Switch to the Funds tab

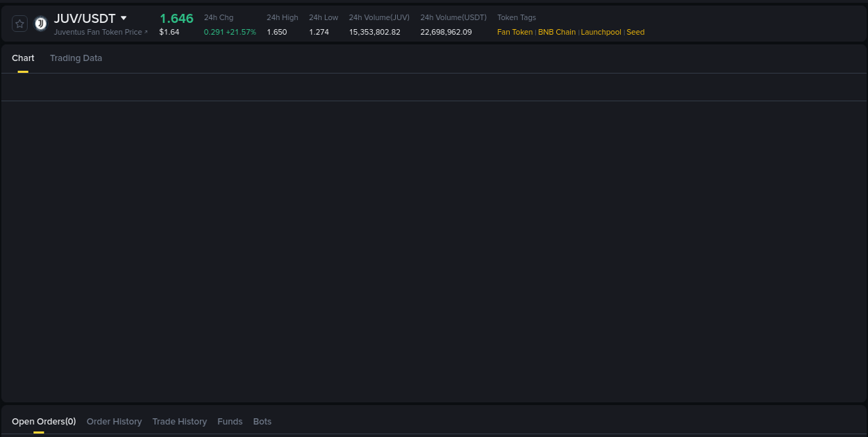click(230, 421)
